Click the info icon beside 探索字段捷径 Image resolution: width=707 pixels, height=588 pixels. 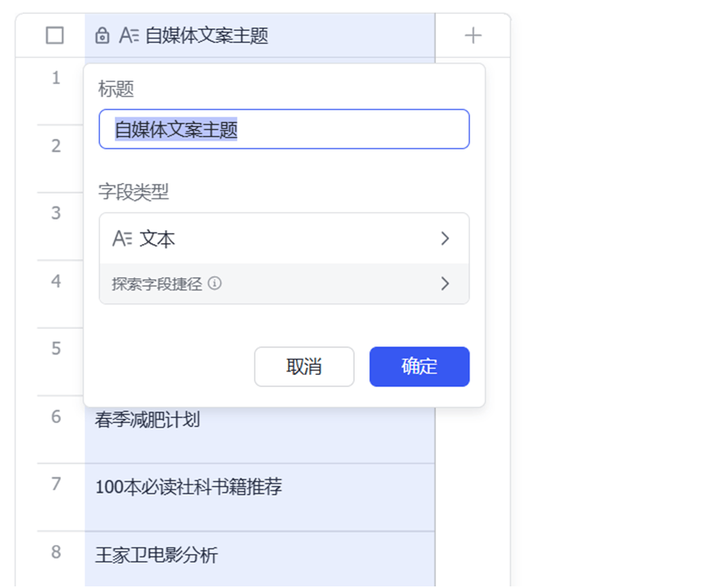215,283
